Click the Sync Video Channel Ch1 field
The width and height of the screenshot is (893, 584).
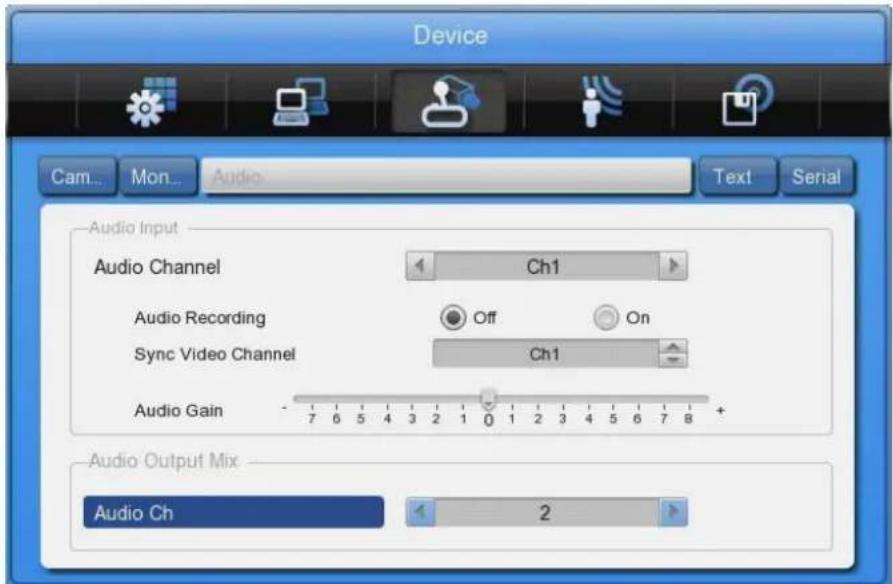(546, 354)
